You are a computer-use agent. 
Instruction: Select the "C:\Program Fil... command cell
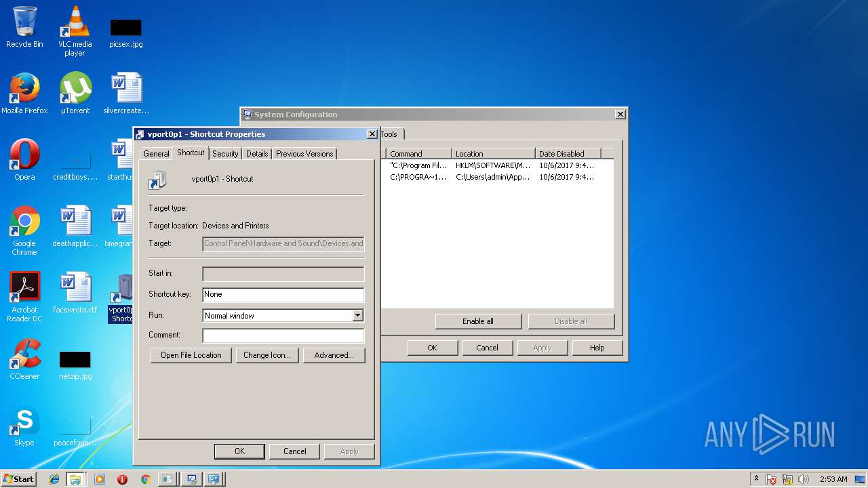[x=418, y=165]
